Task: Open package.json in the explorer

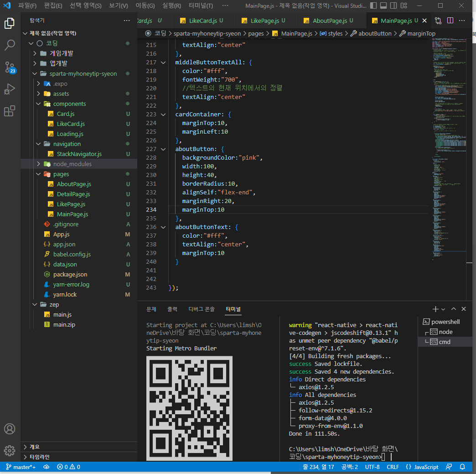Action: pos(79,274)
